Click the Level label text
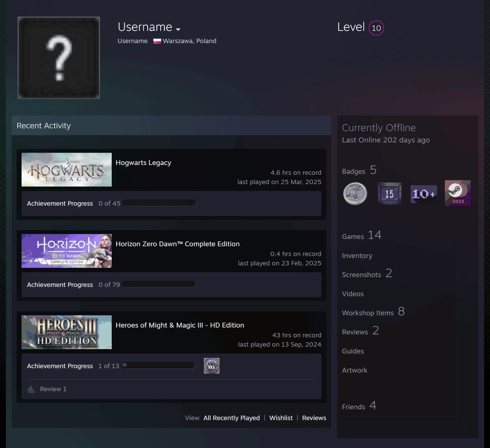 click(351, 27)
